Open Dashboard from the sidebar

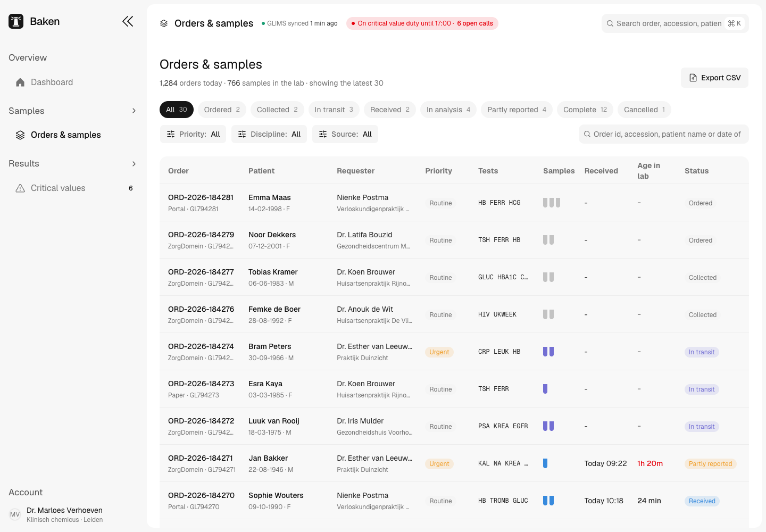(73, 82)
